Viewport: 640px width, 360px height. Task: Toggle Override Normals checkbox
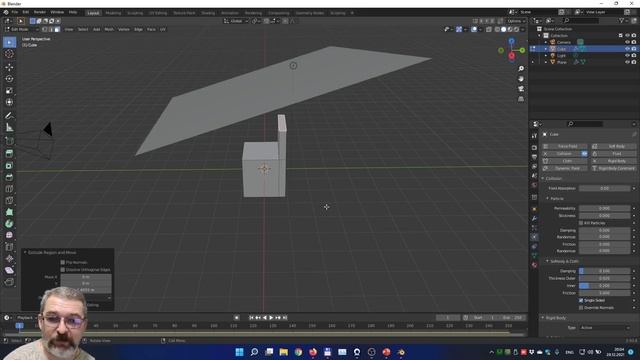tap(581, 308)
